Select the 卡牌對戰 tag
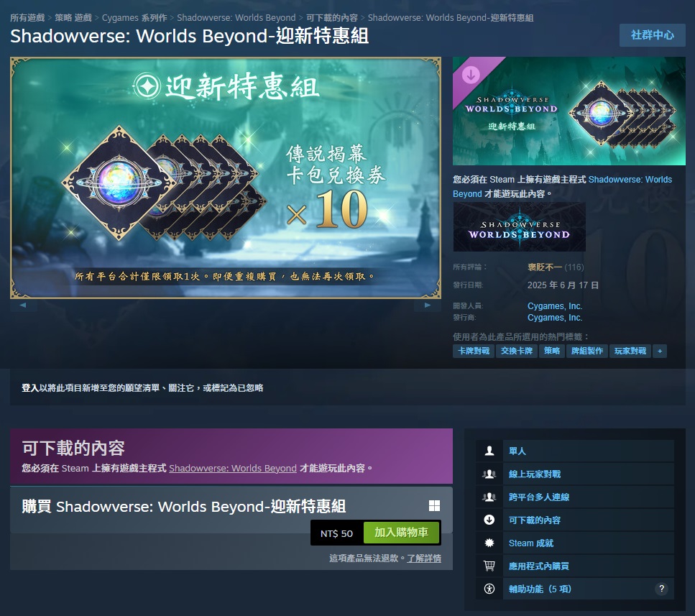Viewport: 695px width, 616px height. point(474,351)
